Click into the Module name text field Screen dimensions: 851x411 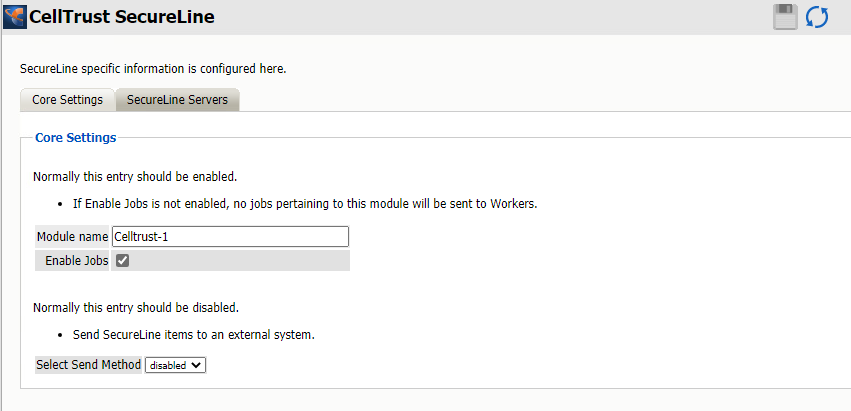tap(230, 236)
